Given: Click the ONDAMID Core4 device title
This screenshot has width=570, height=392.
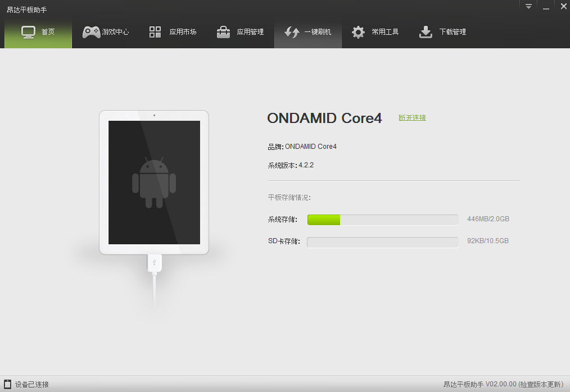Looking at the screenshot, I should click(x=324, y=118).
